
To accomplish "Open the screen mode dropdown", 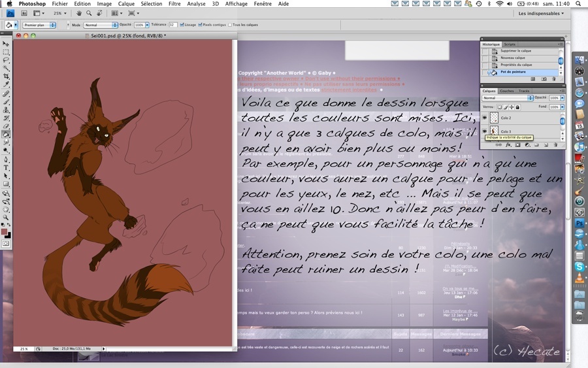I will point(133,13).
